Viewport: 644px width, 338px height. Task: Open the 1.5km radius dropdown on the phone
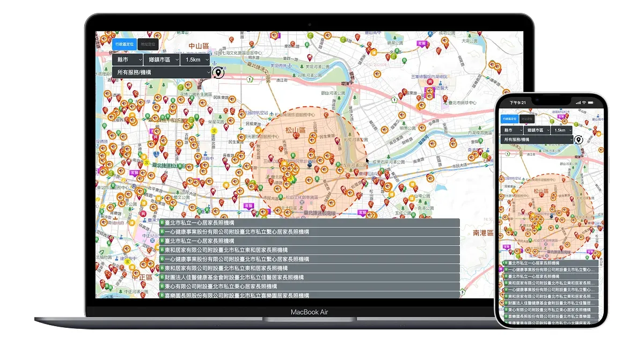point(562,130)
